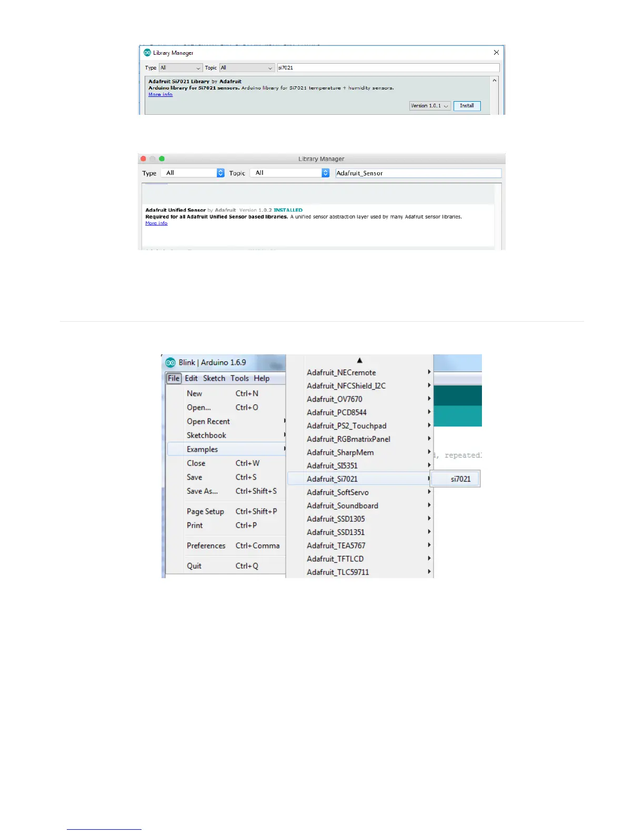Screen dimensions: 644x834
Task: Select Adafruit_TEA5767 example entry
Action: (360, 545)
